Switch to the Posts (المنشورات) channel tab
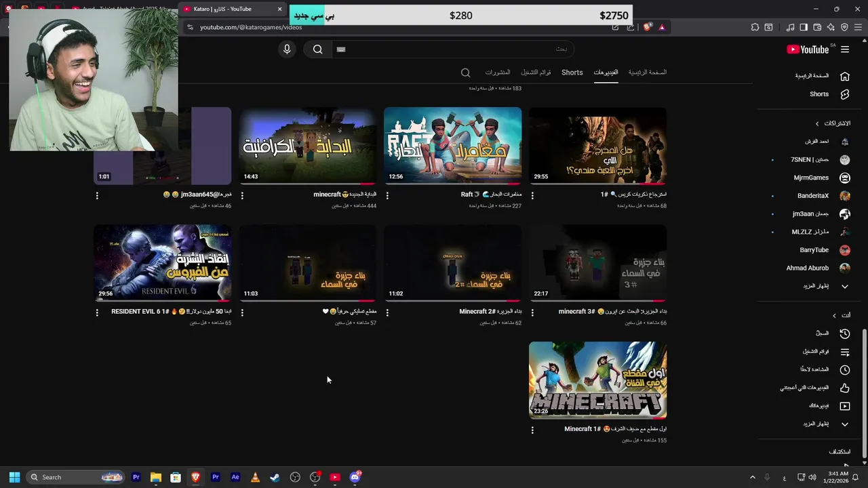 (x=497, y=73)
